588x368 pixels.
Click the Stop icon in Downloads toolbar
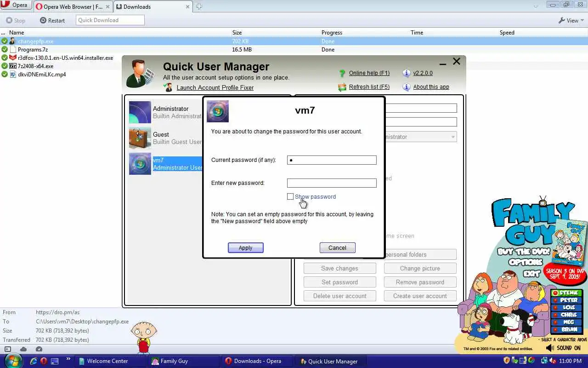(9, 20)
